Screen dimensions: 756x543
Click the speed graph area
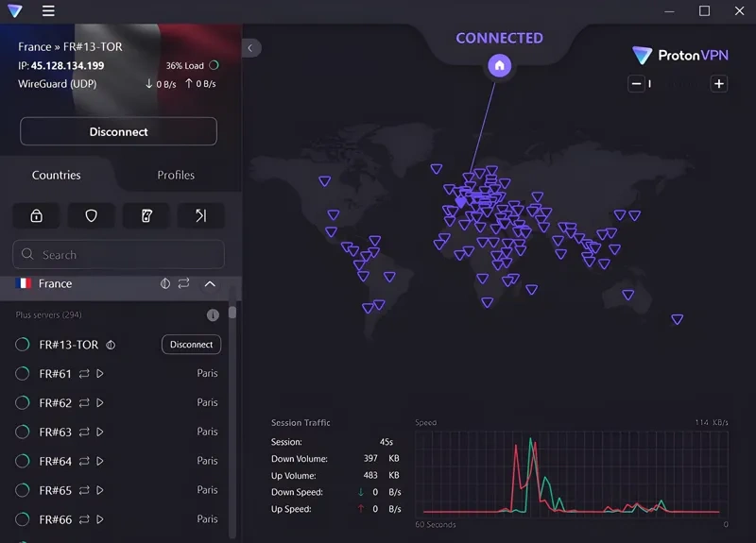coord(572,475)
